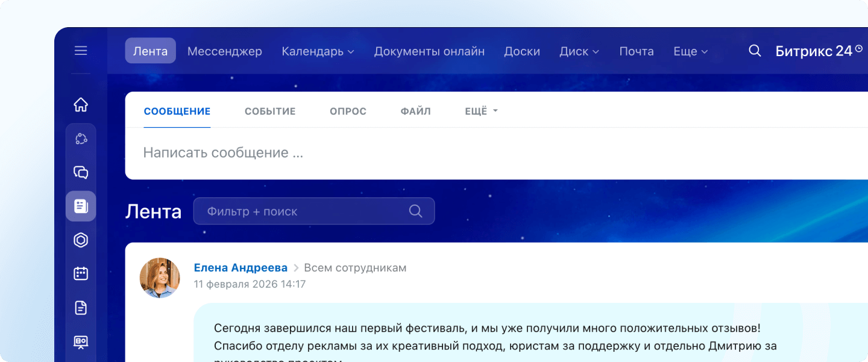Select the СОБЫТИЕ tab in composer
This screenshot has width=868, height=362.
coord(270,111)
